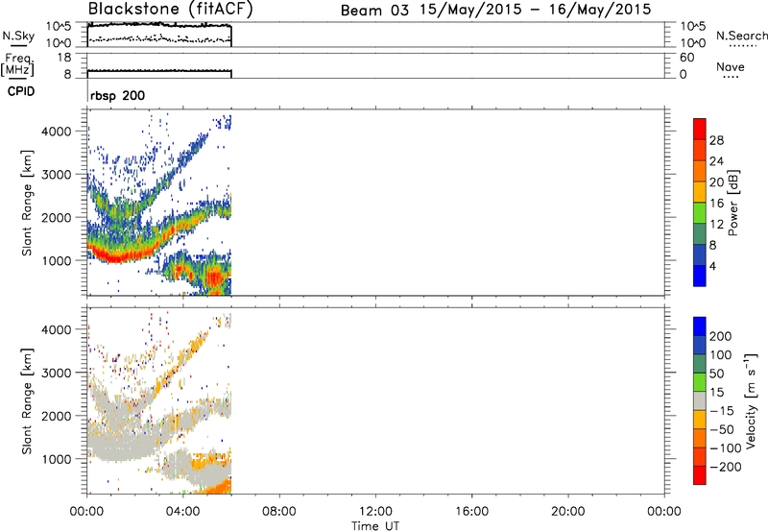Click the "Freq. [MHz]" axis label
The width and height of the screenshot is (768, 532).
17,64
